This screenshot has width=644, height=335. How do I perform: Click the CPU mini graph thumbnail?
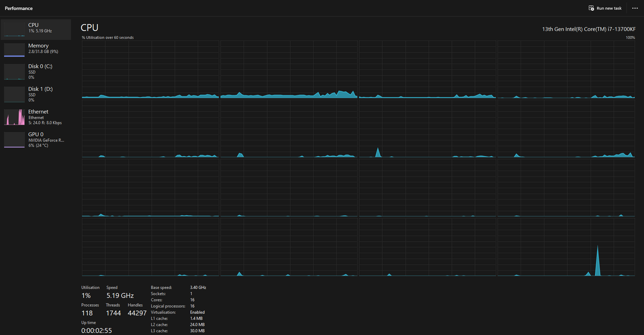[x=14, y=29]
